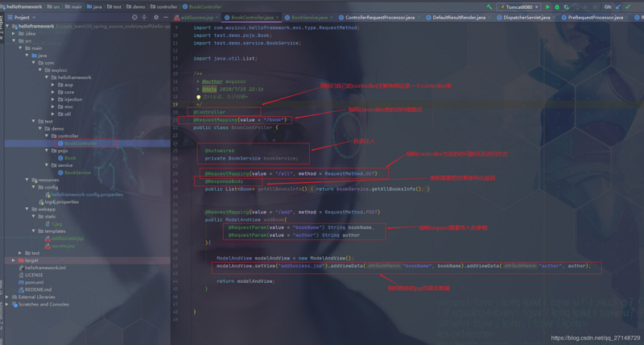
Task: Select BookService class in project tree
Action: (x=74, y=172)
